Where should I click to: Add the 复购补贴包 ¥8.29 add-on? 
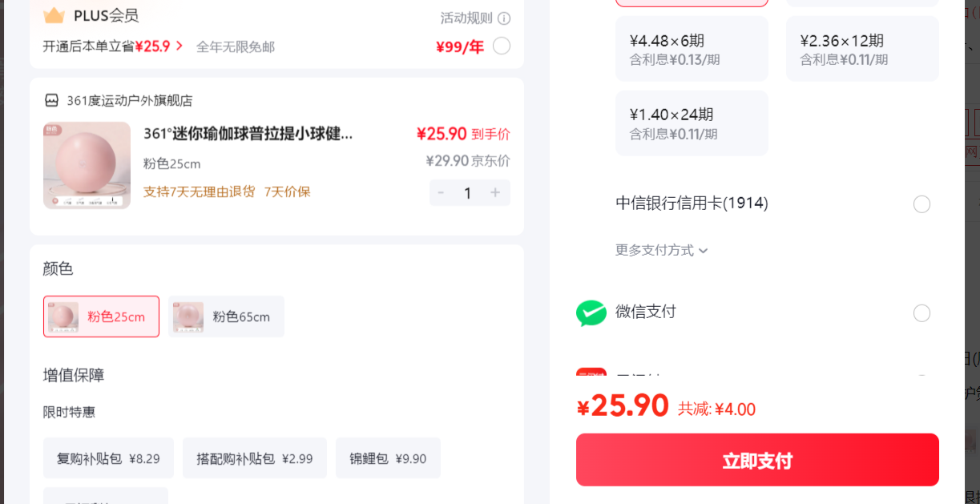[108, 458]
